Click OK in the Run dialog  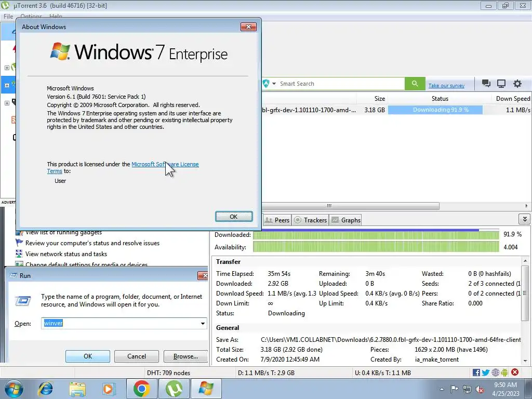(x=87, y=356)
